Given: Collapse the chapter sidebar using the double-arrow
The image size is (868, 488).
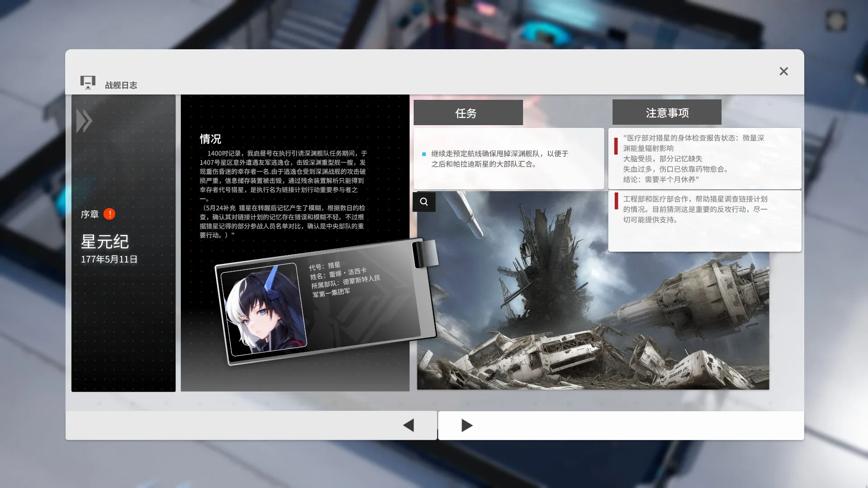Looking at the screenshot, I should pyautogui.click(x=85, y=120).
